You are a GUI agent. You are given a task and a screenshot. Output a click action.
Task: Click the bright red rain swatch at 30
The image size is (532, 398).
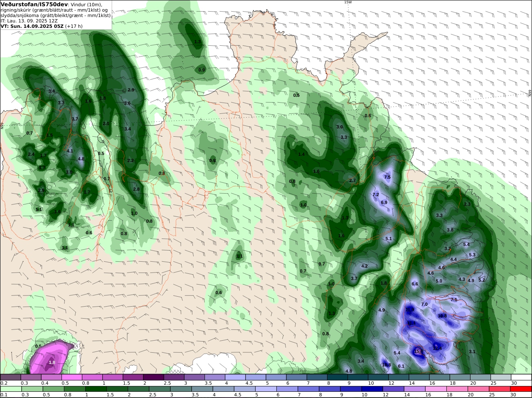point(521,389)
